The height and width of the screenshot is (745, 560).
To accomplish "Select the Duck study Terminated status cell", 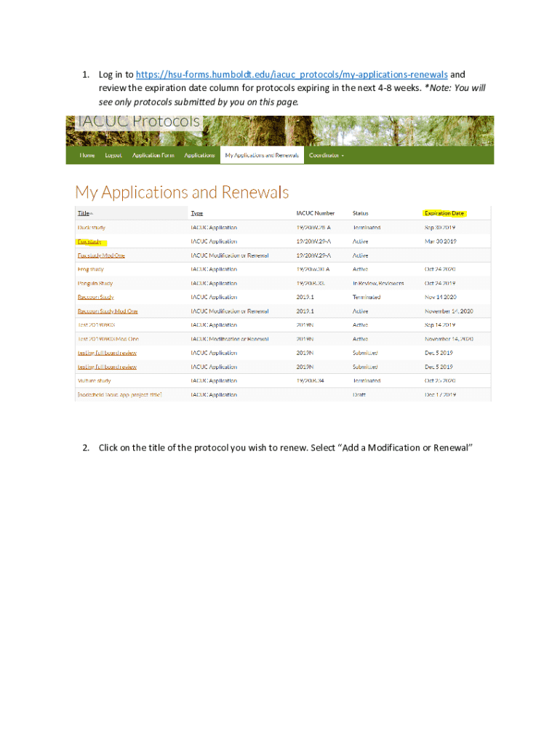I will (x=367, y=228).
